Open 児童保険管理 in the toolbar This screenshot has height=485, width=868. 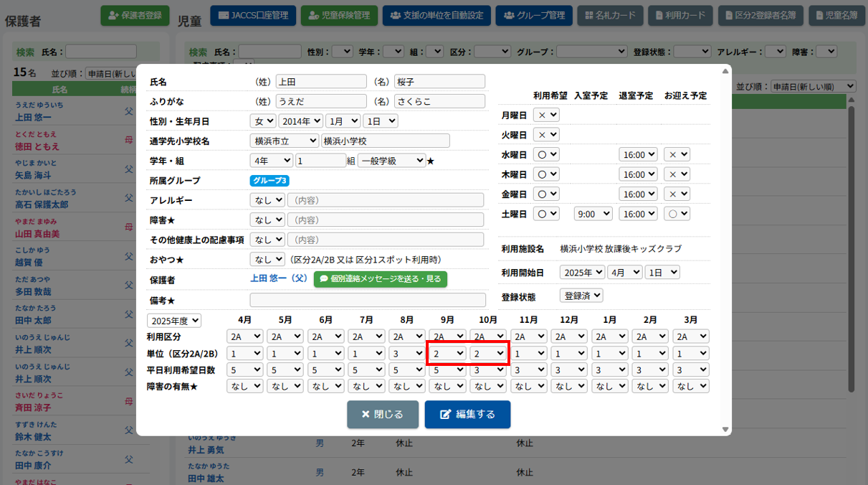pyautogui.click(x=339, y=15)
